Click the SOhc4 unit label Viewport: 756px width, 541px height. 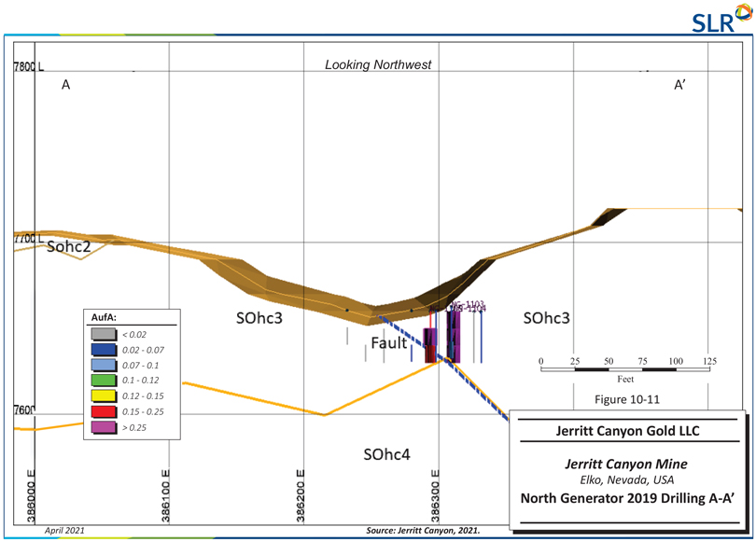point(388,453)
